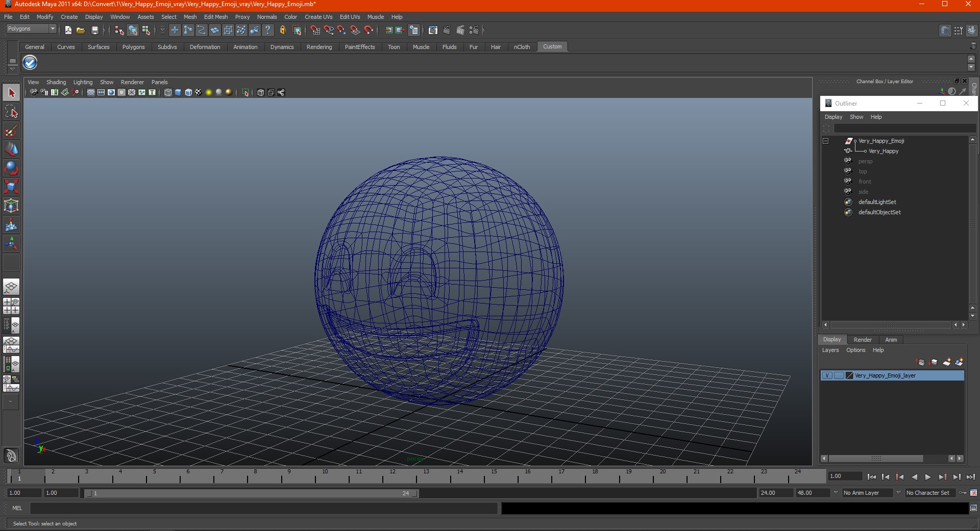Select Very_Happy in the Outliner
Viewport: 980px width, 531px height.
(x=884, y=151)
